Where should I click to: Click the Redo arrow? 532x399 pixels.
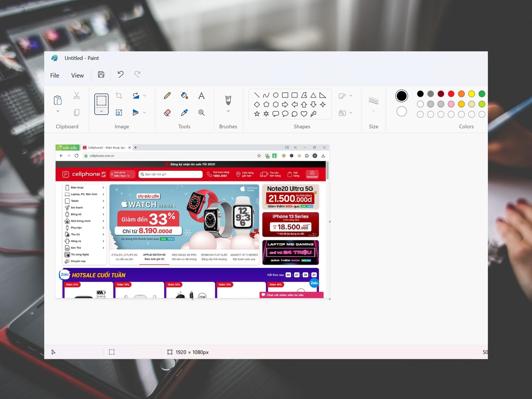pyautogui.click(x=137, y=74)
